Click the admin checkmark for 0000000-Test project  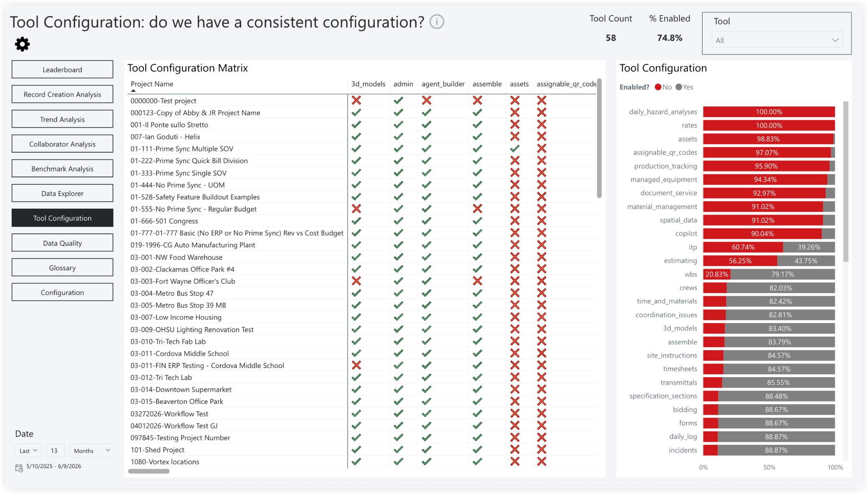[x=398, y=100]
